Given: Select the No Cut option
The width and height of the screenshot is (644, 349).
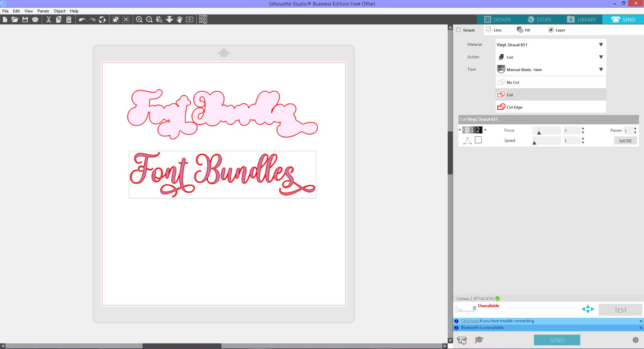Looking at the screenshot, I should (551, 82).
